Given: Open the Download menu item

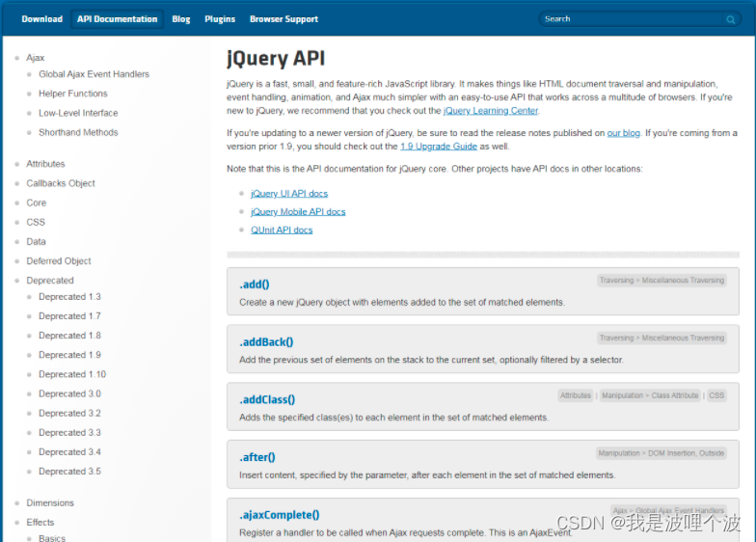Looking at the screenshot, I should 42,19.
